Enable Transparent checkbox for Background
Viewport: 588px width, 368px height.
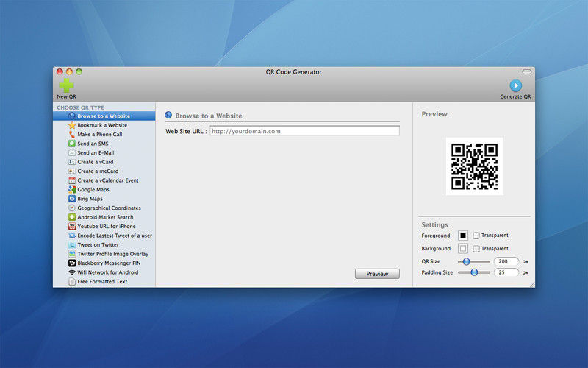pyautogui.click(x=476, y=249)
